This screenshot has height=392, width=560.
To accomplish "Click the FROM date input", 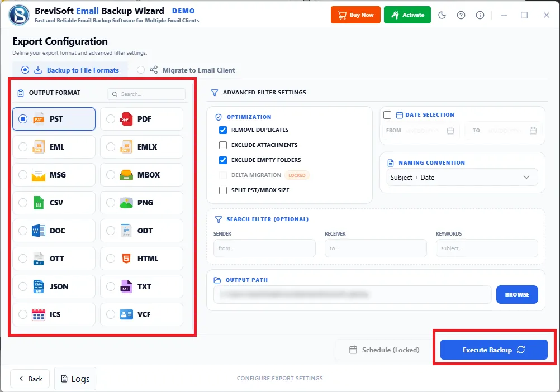I will click(x=420, y=131).
